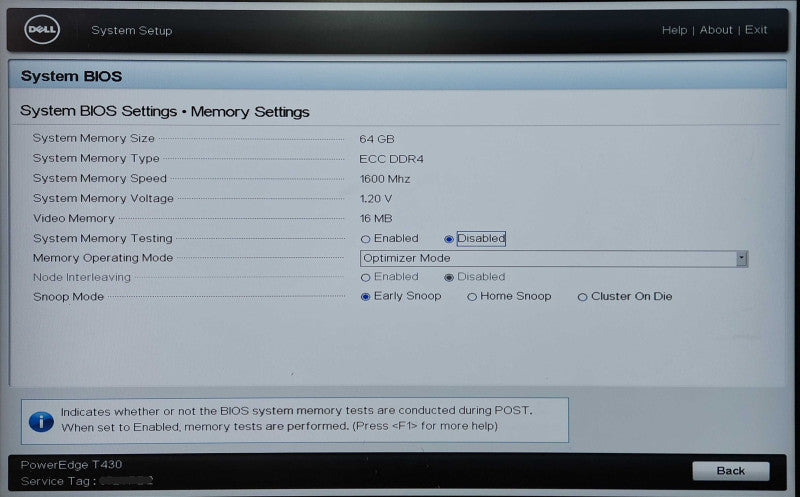Click the memory tests help description text
The height and width of the screenshot is (497, 800).
(x=296, y=418)
